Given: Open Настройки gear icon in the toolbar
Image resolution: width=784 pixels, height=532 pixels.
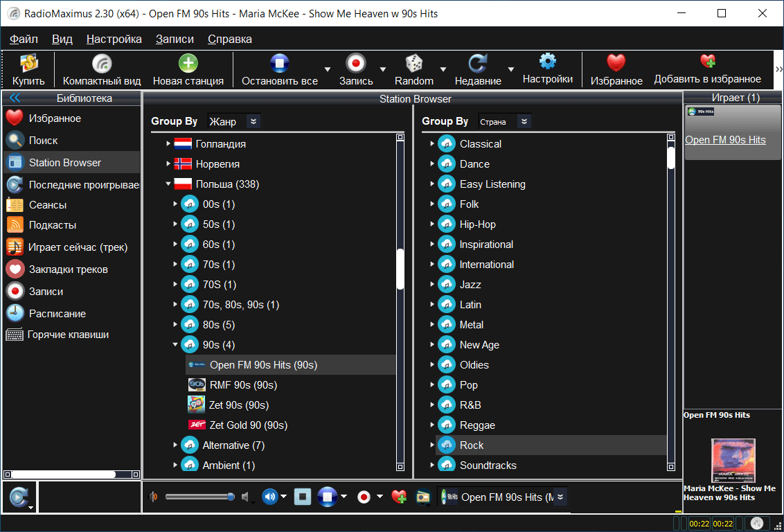Looking at the screenshot, I should click(x=548, y=62).
